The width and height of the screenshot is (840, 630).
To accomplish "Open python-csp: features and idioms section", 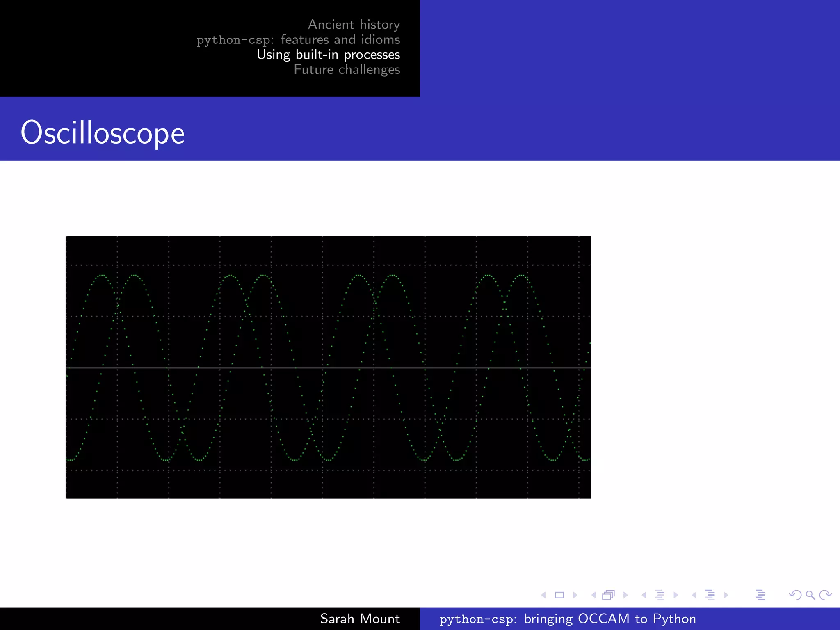I will tap(298, 40).
